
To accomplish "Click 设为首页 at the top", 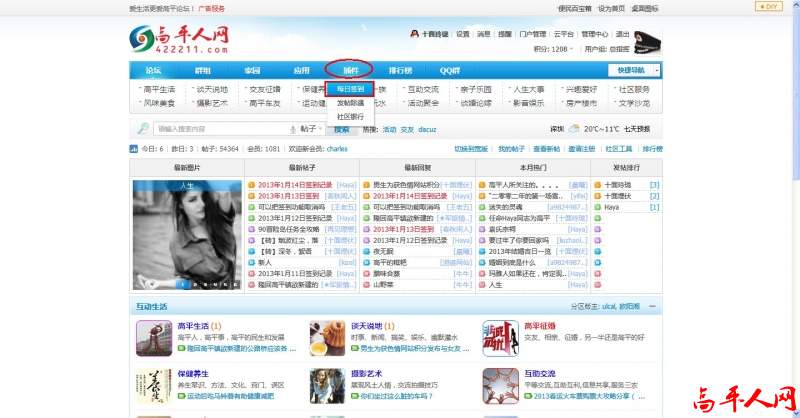I will point(611,9).
